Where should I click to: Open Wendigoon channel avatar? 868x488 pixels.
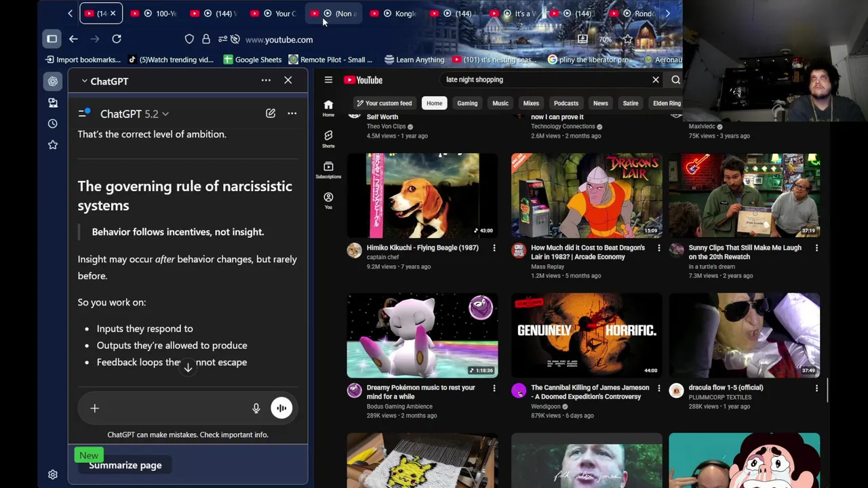519,390
